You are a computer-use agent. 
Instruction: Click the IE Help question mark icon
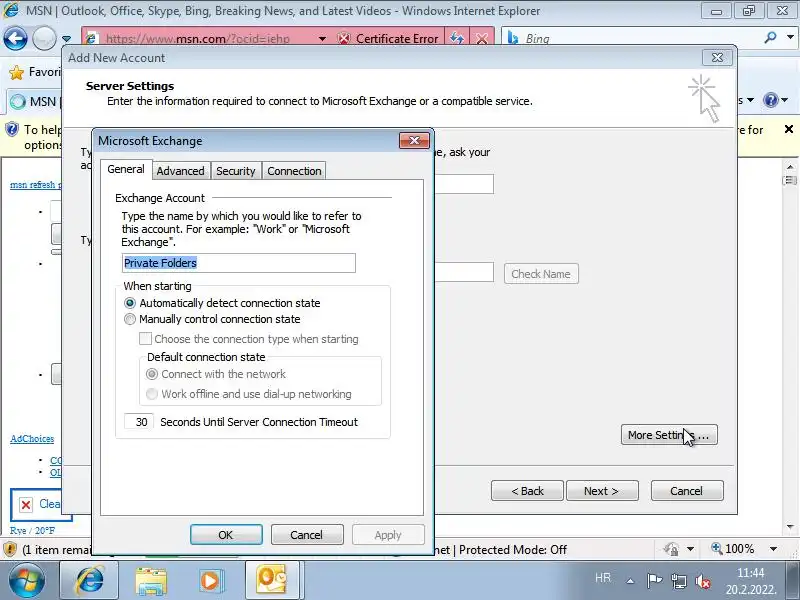pos(770,100)
